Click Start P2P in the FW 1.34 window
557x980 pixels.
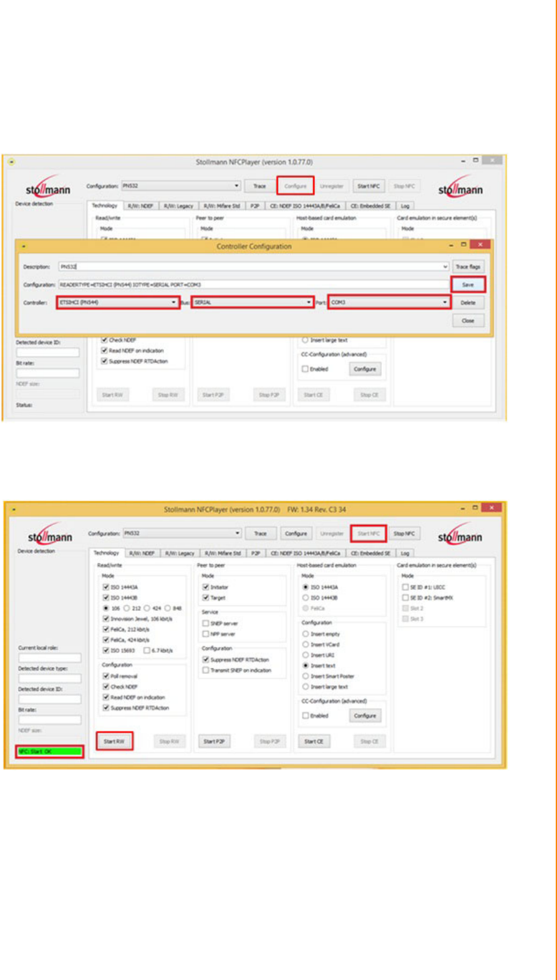(x=214, y=741)
